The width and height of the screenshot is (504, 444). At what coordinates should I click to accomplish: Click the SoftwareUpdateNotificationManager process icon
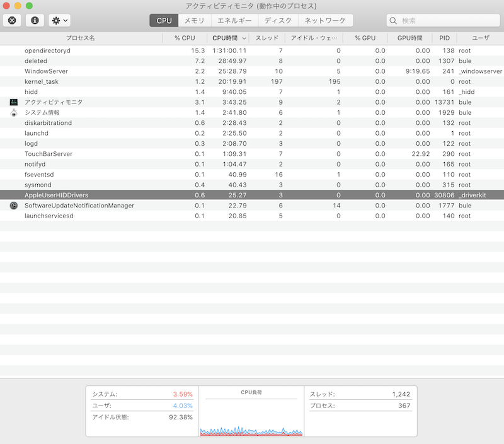tap(14, 206)
